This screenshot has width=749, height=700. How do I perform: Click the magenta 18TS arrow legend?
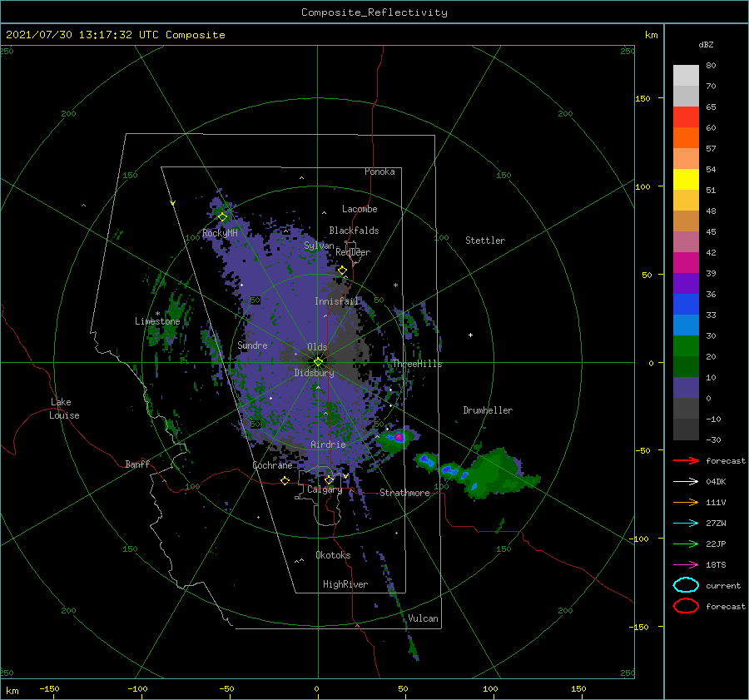coord(686,565)
